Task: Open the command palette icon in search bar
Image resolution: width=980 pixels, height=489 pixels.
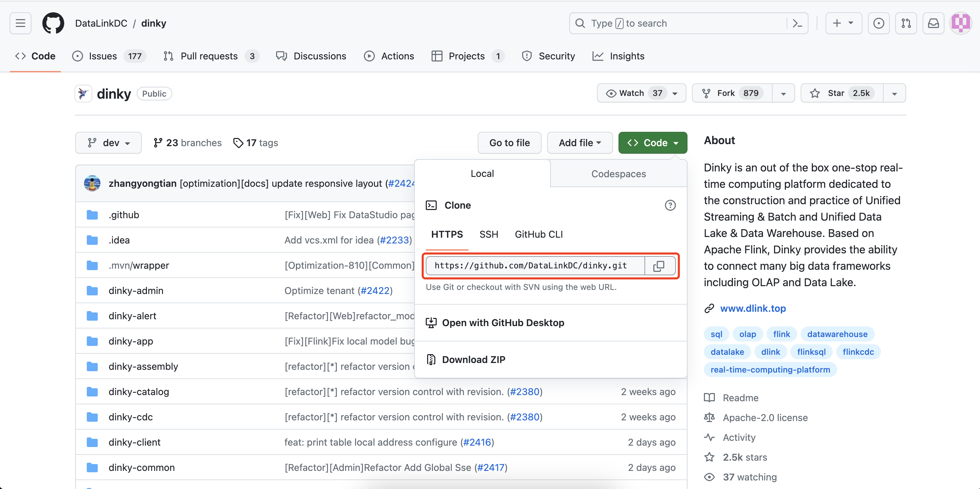Action: (797, 23)
